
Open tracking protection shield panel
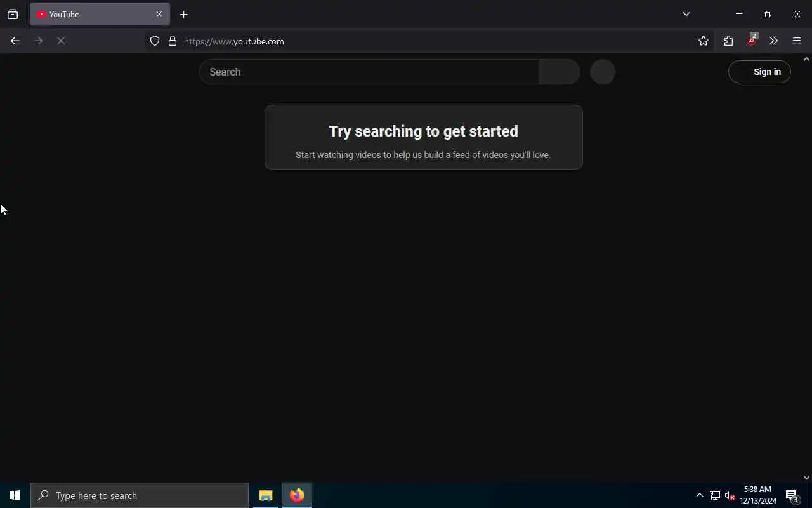point(155,41)
